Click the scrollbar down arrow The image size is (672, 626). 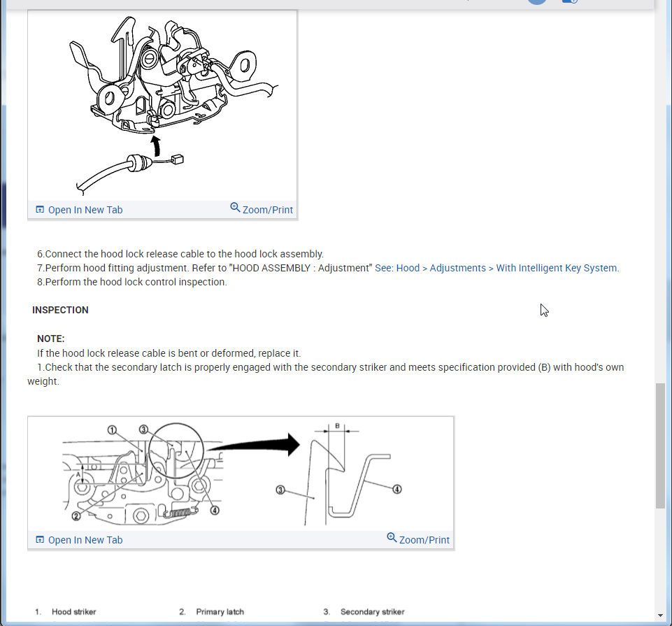[x=660, y=616]
